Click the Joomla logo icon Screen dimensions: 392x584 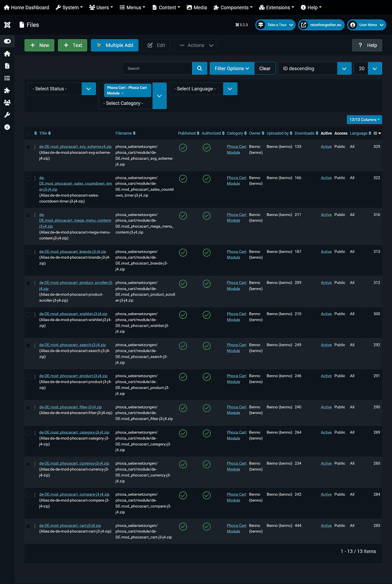pos(7,25)
